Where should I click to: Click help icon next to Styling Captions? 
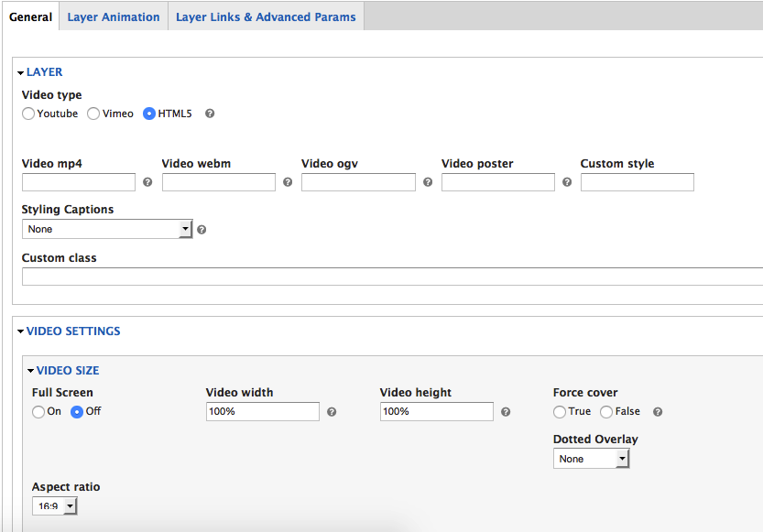(202, 230)
